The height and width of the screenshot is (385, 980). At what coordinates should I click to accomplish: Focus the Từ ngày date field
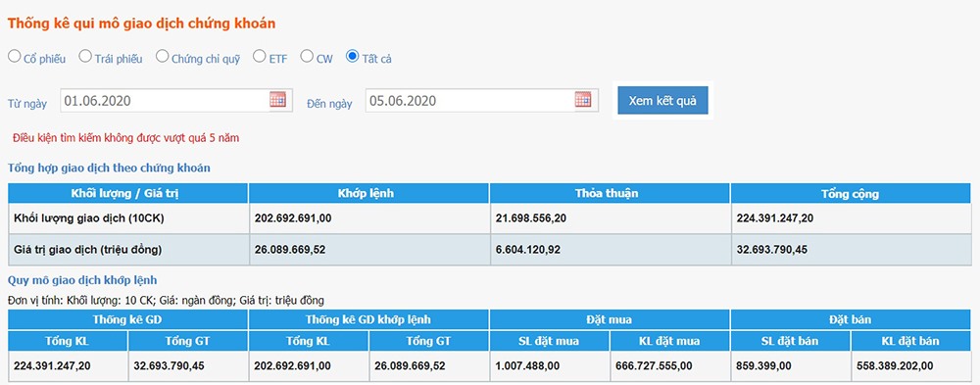point(176,100)
